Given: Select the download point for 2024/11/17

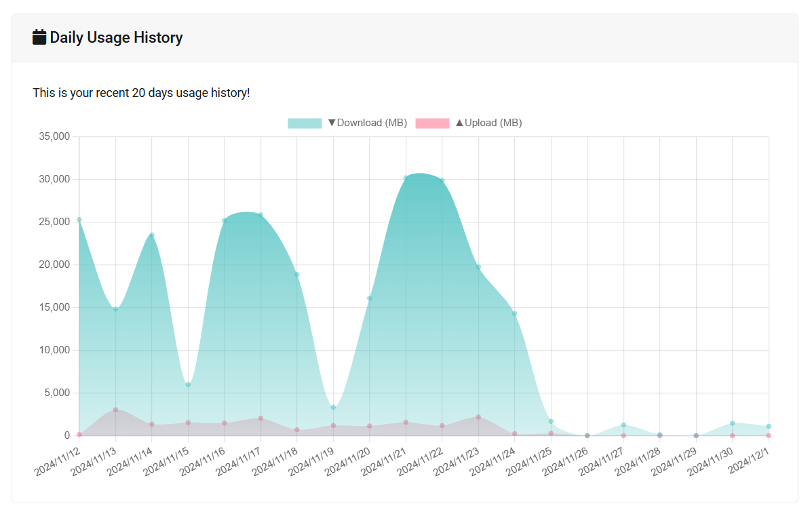Looking at the screenshot, I should coord(260,215).
